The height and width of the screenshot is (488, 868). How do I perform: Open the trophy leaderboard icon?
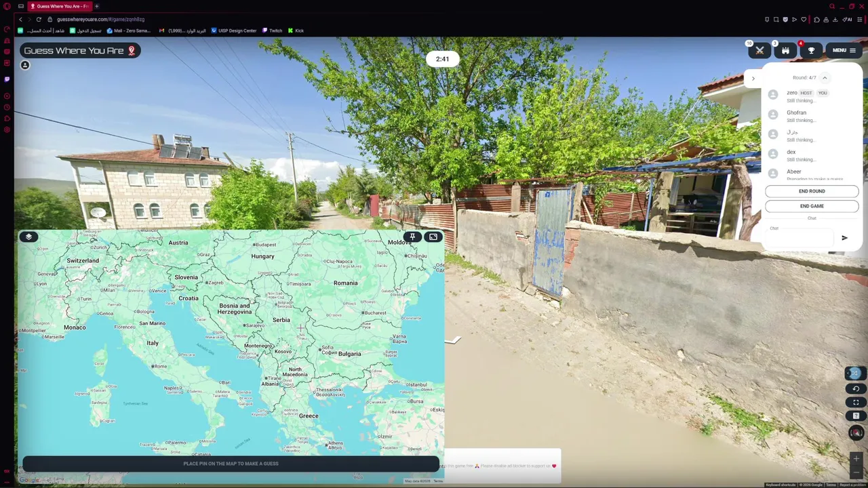811,50
